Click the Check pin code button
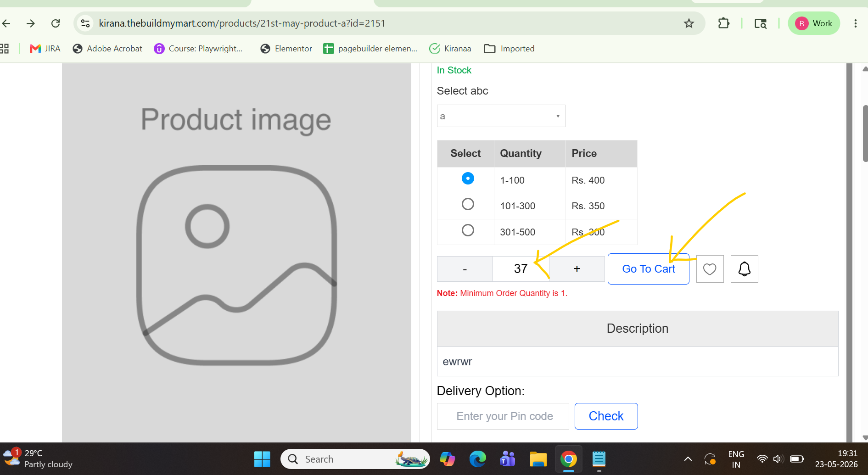 pyautogui.click(x=606, y=416)
